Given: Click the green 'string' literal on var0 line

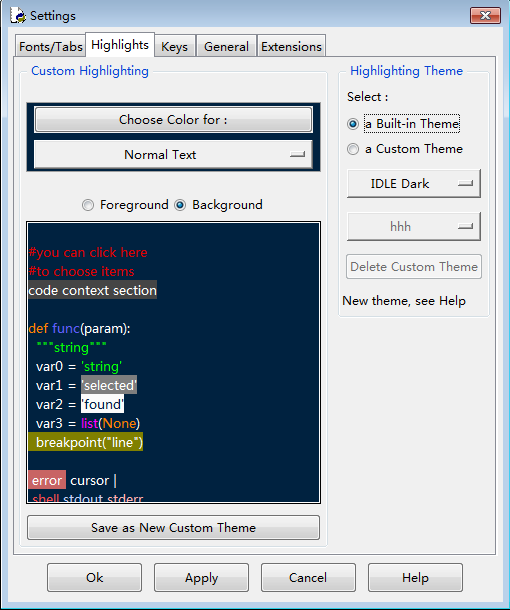Looking at the screenshot, I should [x=102, y=366].
